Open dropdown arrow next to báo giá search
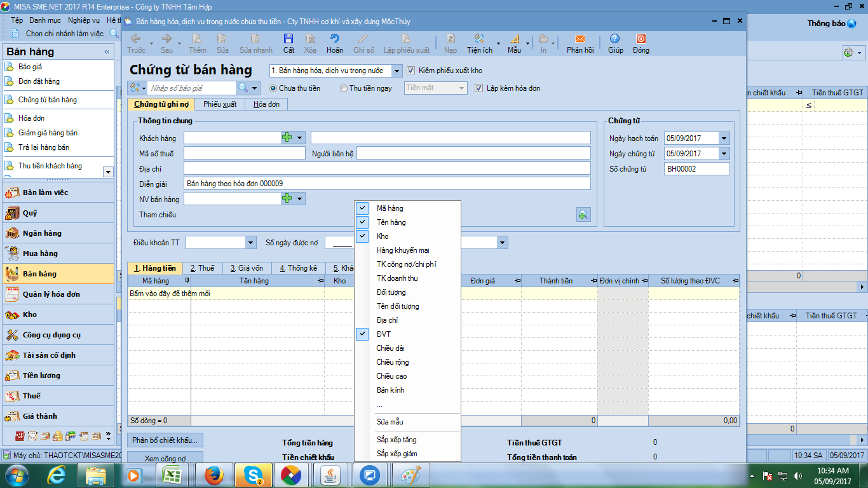This screenshot has width=868, height=488. click(x=255, y=88)
